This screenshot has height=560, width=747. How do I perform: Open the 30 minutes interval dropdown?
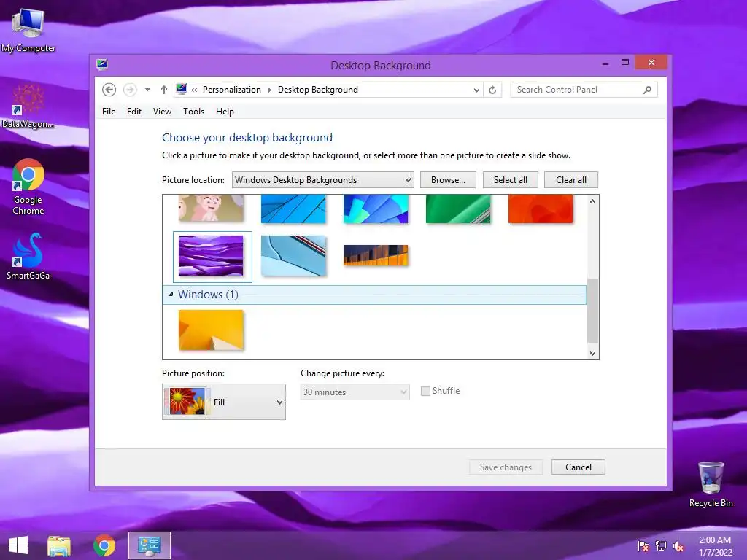(x=355, y=392)
